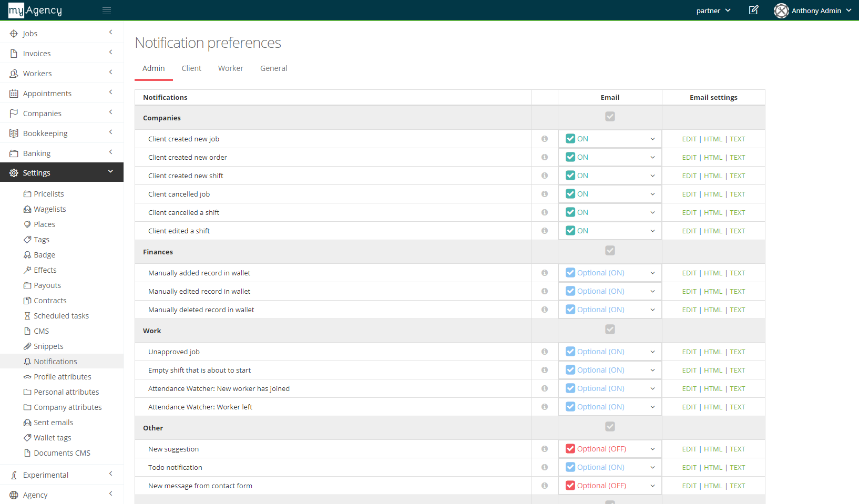Toggle the Work section email checkbox

pos(609,330)
